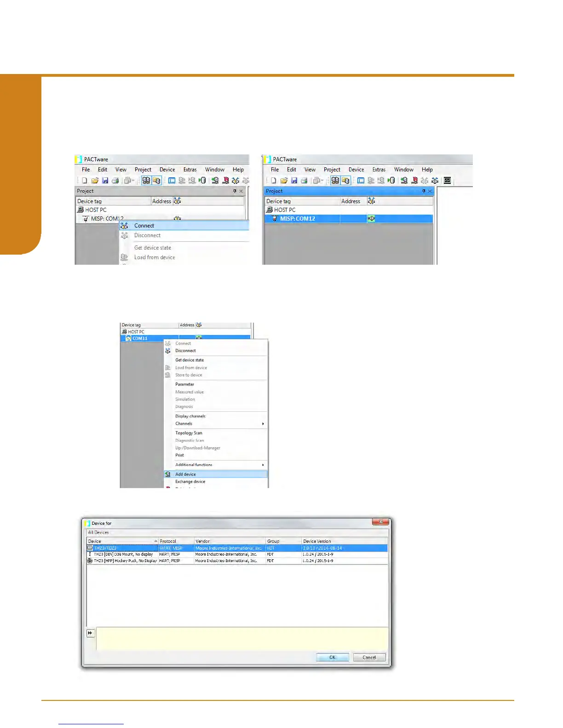Open View menu in left PACTware window
The width and height of the screenshot is (563, 728).
click(x=121, y=170)
